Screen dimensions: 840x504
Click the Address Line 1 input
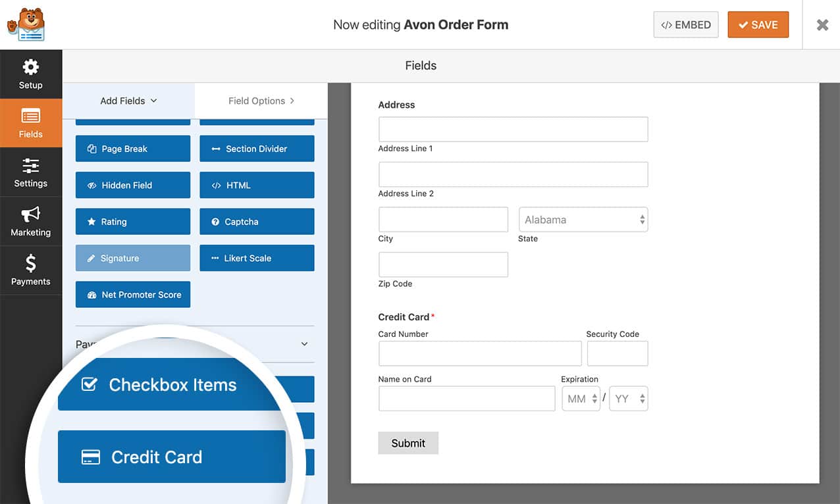click(x=513, y=129)
